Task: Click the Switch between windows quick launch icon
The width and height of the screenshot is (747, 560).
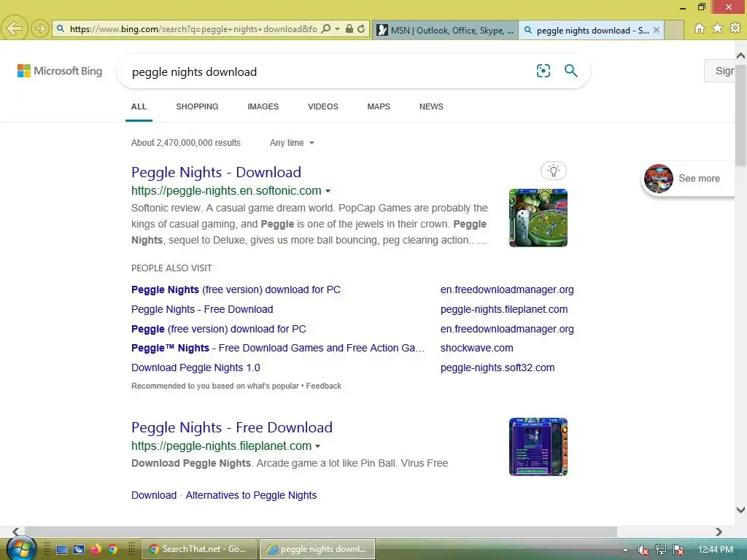Action: pyautogui.click(x=79, y=550)
